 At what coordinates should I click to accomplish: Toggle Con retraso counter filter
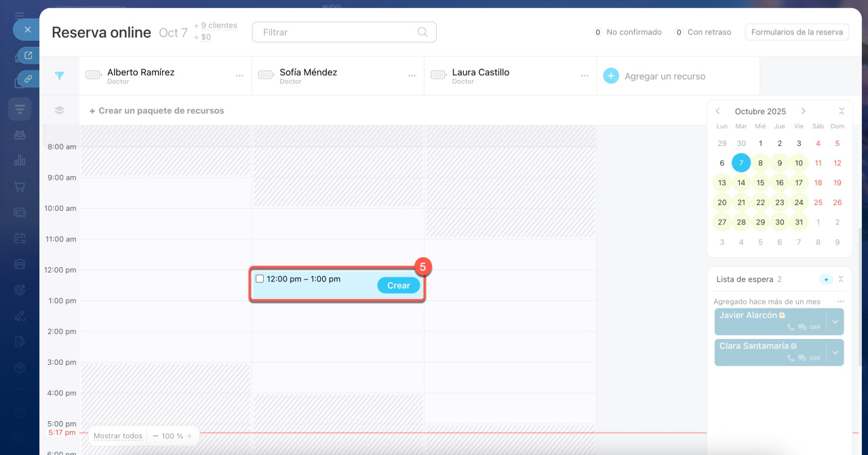(703, 32)
